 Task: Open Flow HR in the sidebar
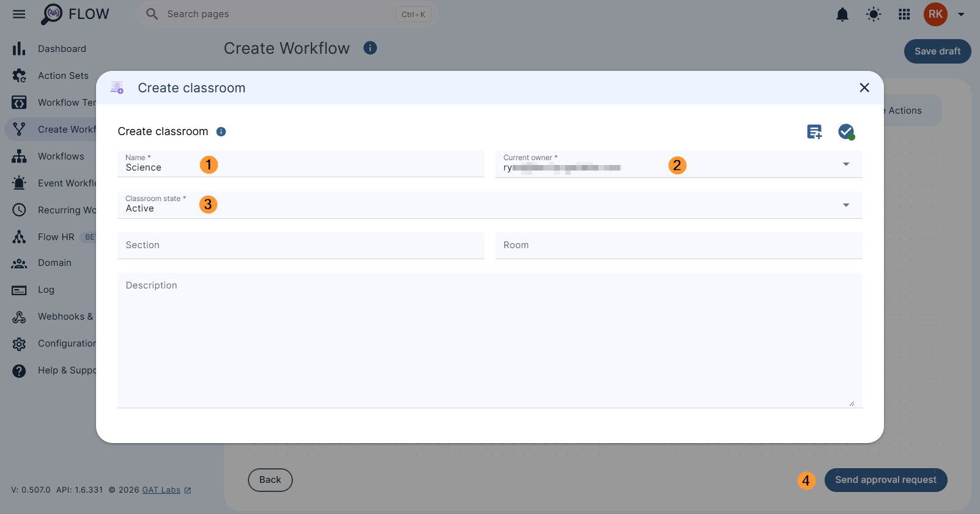coord(56,237)
